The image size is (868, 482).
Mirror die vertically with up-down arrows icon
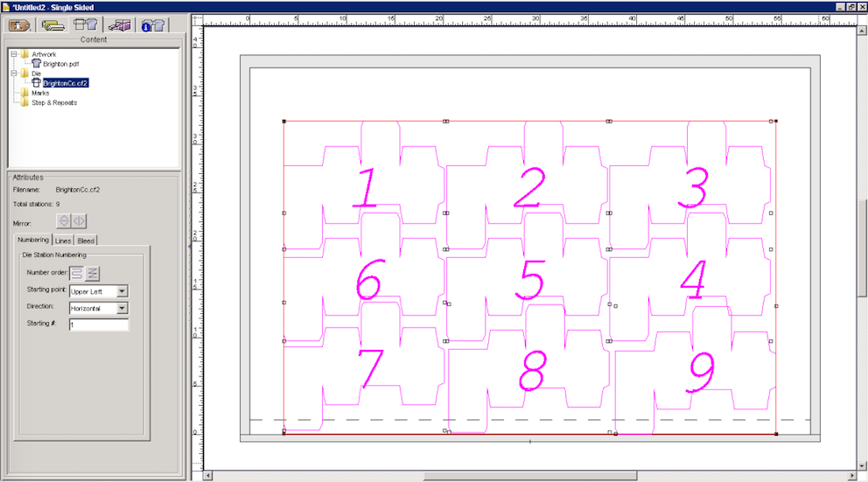click(x=64, y=221)
